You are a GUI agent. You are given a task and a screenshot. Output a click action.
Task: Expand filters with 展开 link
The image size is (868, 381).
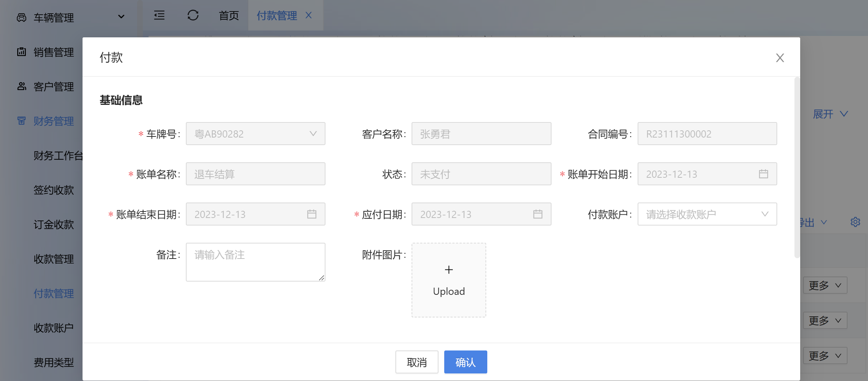830,114
